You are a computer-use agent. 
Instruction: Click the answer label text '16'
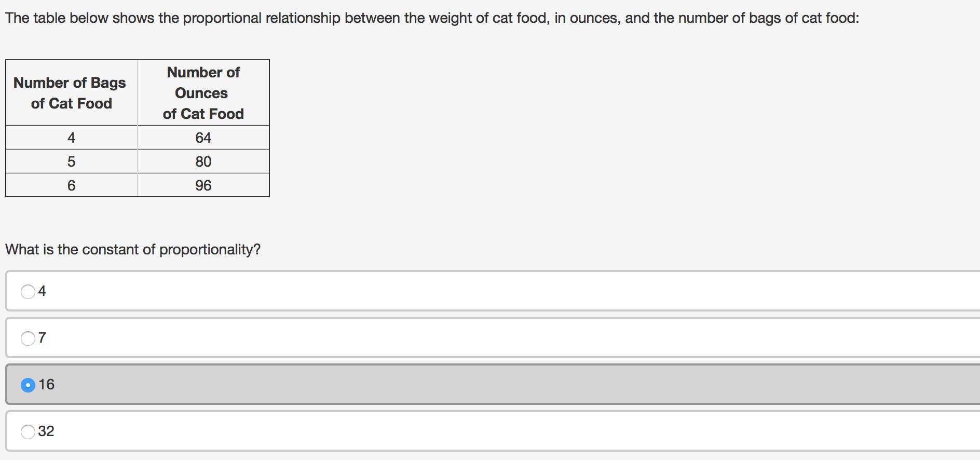point(46,384)
